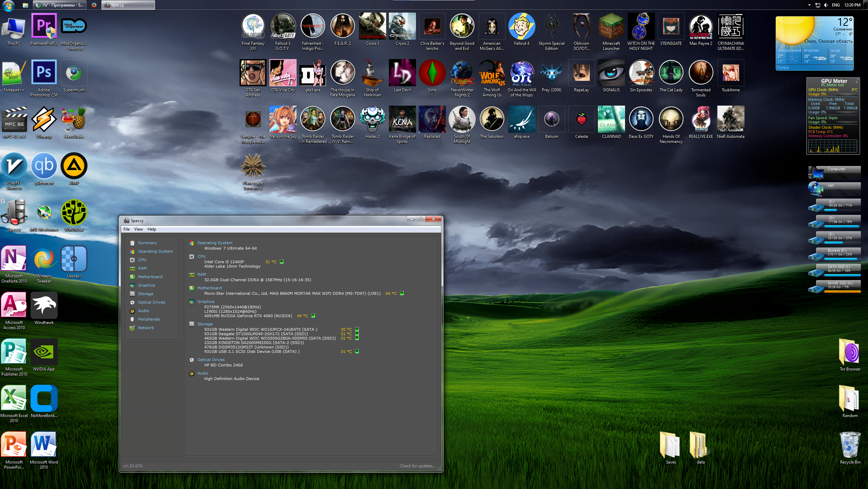Click the RAM heading in the summary pane
The image size is (868, 489).
pyautogui.click(x=202, y=274)
